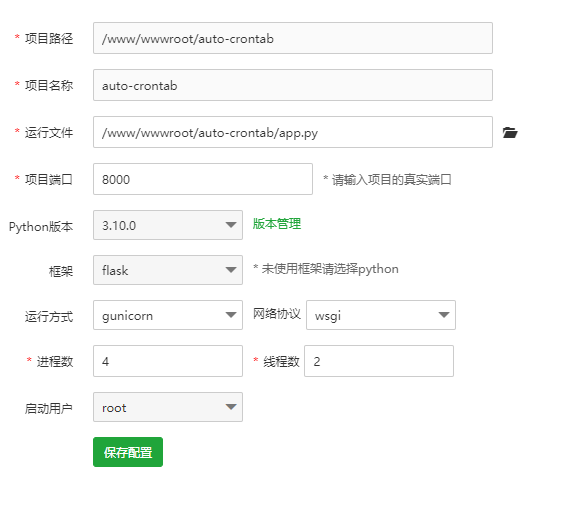Select the 运行文件 app.py path field

click(293, 132)
